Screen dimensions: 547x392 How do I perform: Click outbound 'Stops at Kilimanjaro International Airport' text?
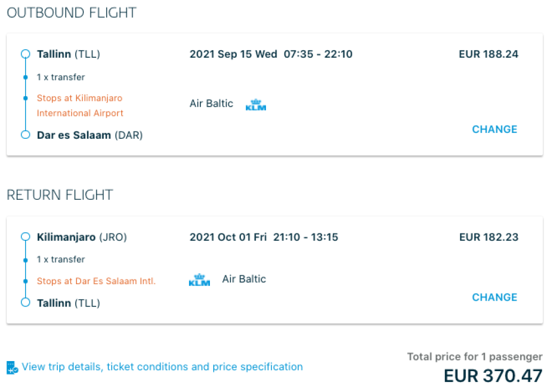pyautogui.click(x=80, y=106)
